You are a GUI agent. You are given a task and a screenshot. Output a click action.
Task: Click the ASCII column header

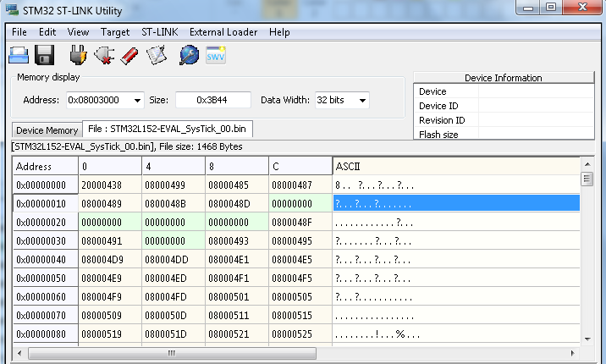coord(456,167)
